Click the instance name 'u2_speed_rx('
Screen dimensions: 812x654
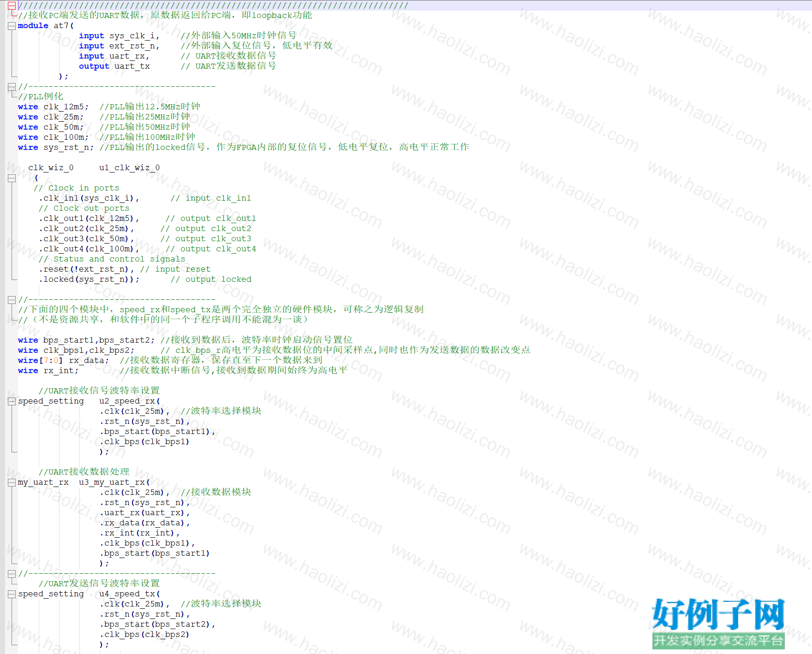coord(129,401)
